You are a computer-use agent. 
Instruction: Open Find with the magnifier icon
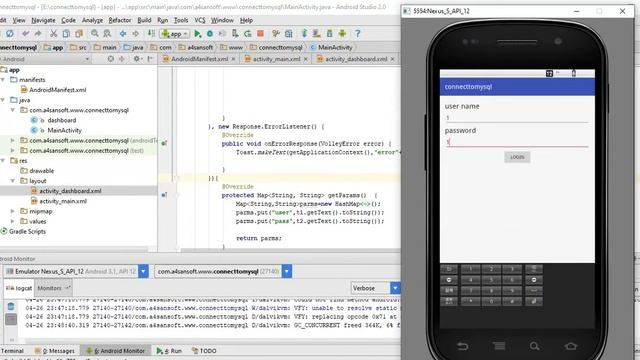point(95,33)
